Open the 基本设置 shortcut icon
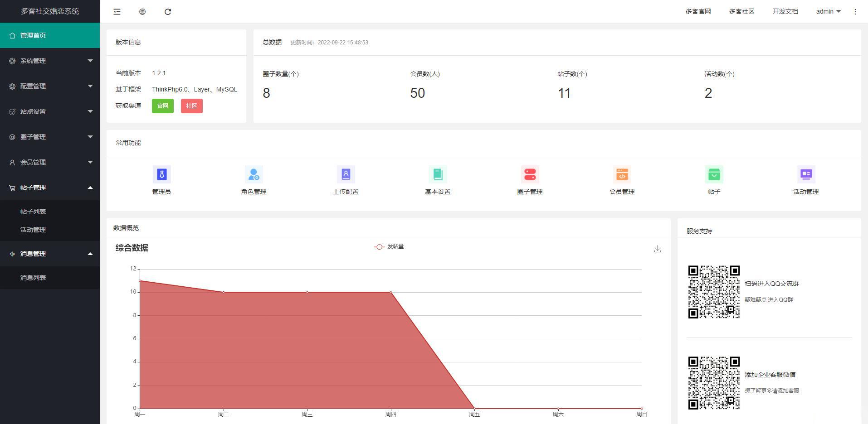The image size is (868, 424). coord(438,174)
